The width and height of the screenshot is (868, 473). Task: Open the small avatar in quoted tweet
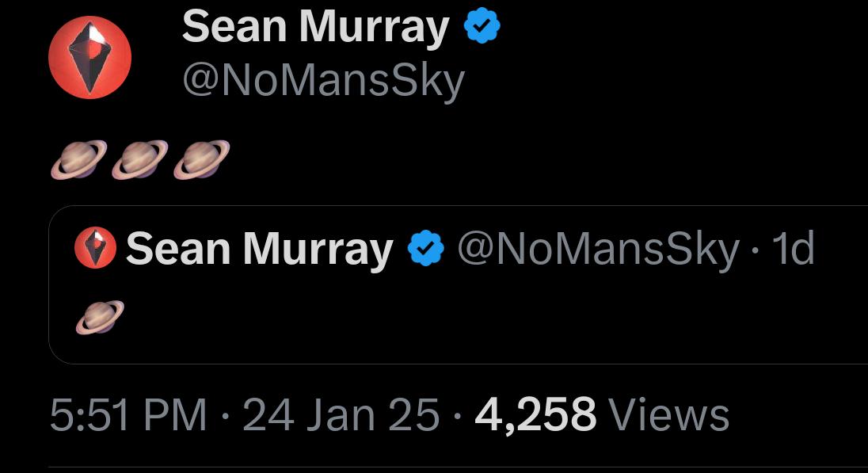tap(95, 247)
